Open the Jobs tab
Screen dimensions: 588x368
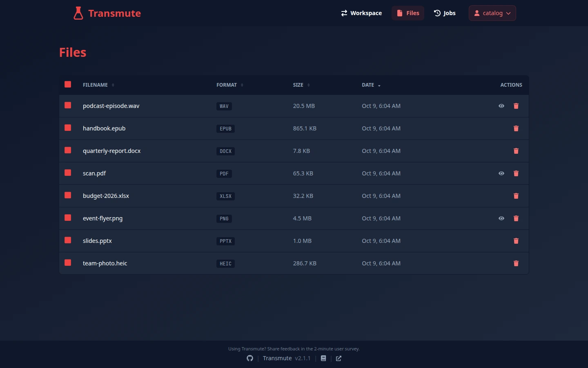tap(445, 13)
